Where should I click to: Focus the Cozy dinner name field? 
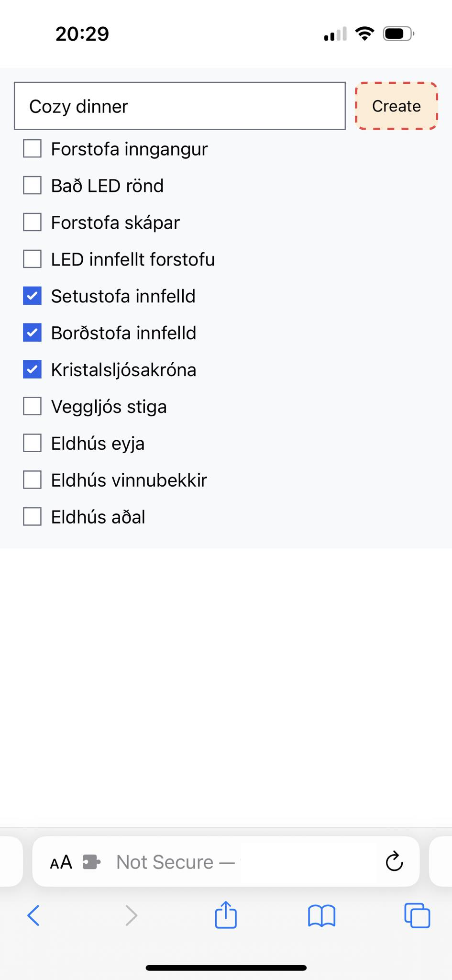[x=179, y=106]
